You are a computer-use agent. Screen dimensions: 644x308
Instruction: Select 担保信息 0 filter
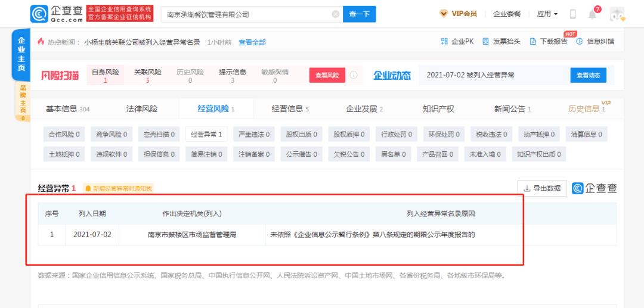click(159, 154)
